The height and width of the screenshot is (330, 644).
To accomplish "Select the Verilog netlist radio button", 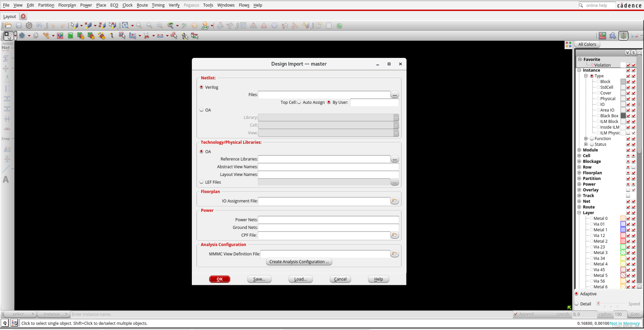I will (202, 87).
